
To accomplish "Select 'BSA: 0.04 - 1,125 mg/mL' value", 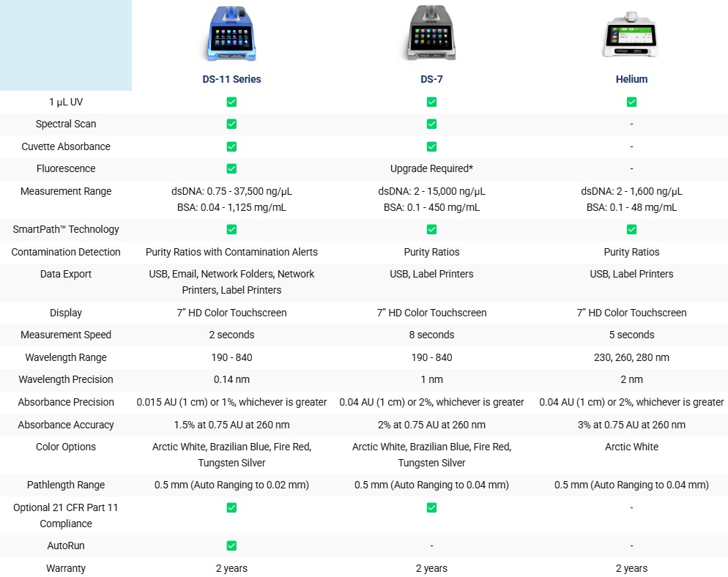I will pyautogui.click(x=231, y=207).
